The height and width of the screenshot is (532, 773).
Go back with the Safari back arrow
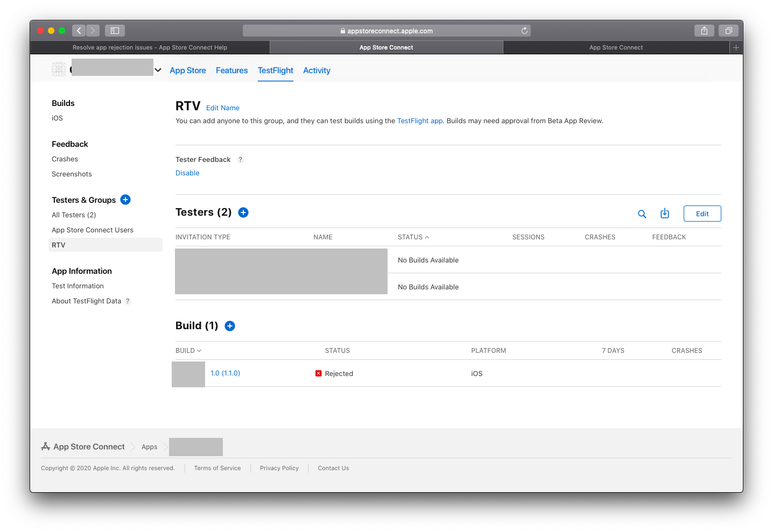pos(79,31)
